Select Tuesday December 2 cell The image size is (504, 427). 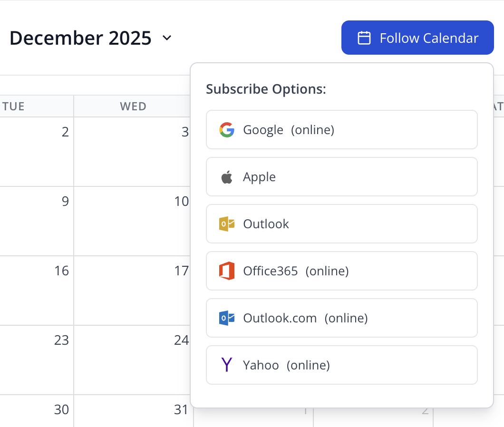tap(37, 151)
